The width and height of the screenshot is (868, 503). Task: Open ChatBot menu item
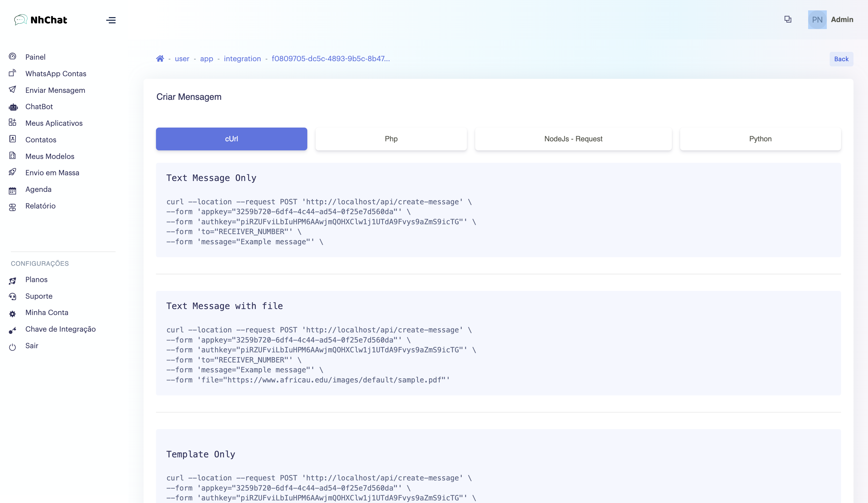coord(39,107)
